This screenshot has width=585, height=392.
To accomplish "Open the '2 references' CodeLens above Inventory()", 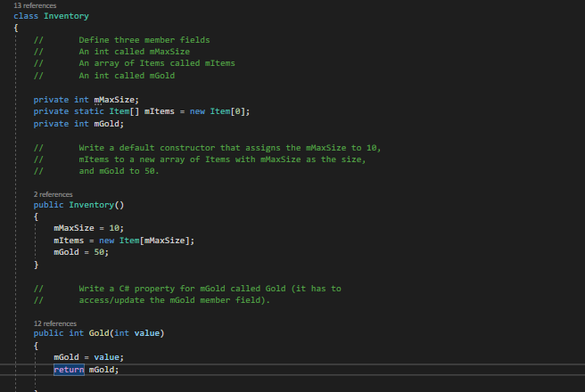I will point(53,194).
